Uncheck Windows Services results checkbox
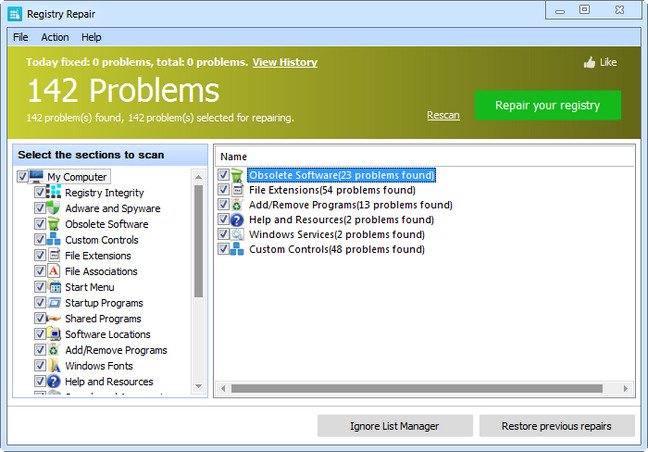Viewport: 648px width, 452px height. [x=223, y=234]
